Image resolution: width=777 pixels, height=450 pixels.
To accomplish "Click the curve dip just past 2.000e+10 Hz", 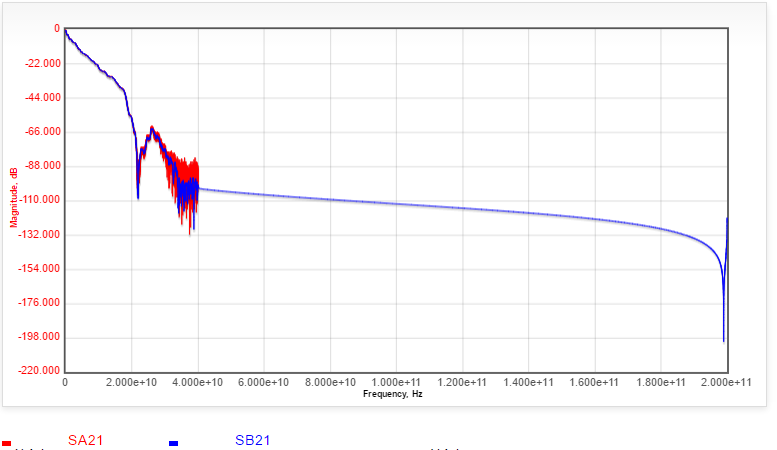I will [138, 196].
